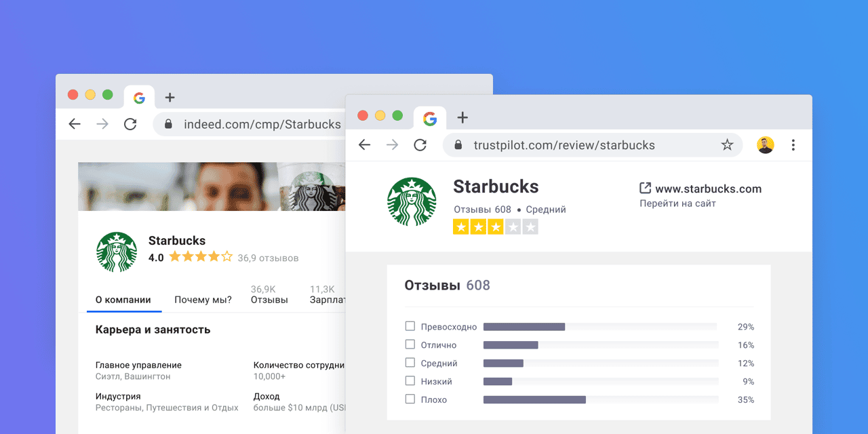Select the 'Отзывы' 36,9K tab on Indeed
This screenshot has width=868, height=434.
click(269, 294)
